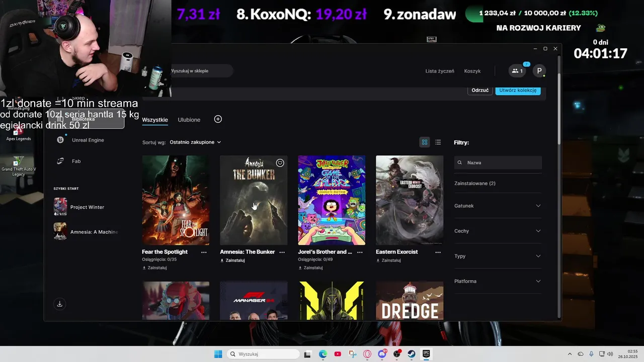The width and height of the screenshot is (644, 362).
Task: Open Lista życzeń link
Action: point(440,71)
